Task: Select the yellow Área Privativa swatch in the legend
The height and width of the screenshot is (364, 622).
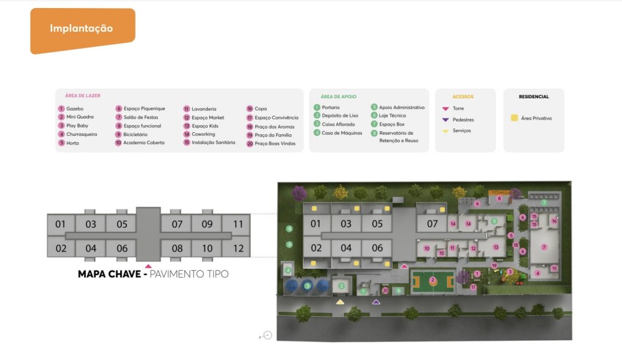Action: pos(514,117)
